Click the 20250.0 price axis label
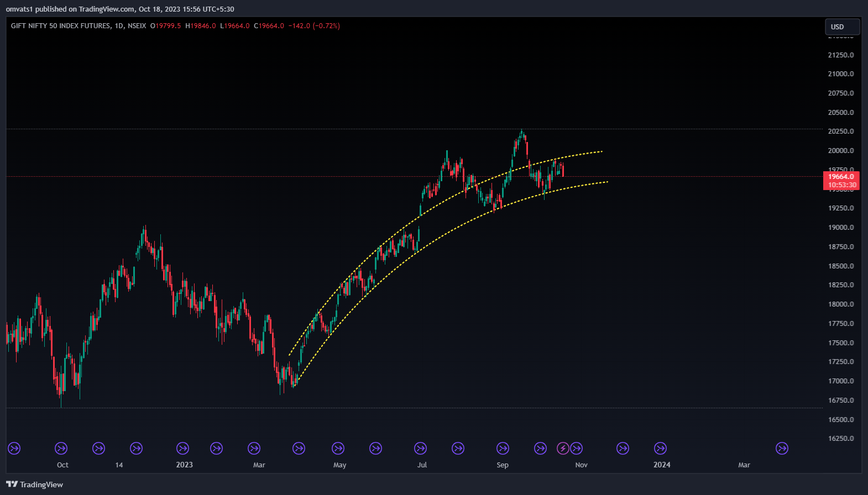Screen dimensions: 868x495 tap(840, 131)
